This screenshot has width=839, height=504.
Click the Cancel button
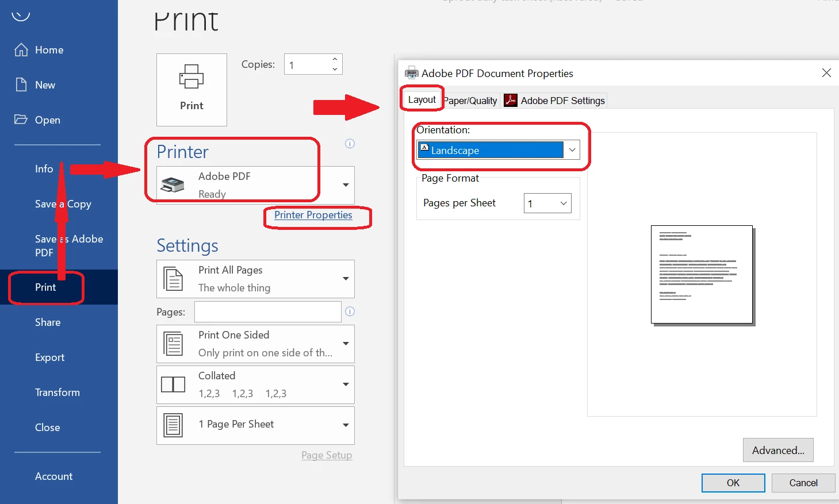[803, 483]
